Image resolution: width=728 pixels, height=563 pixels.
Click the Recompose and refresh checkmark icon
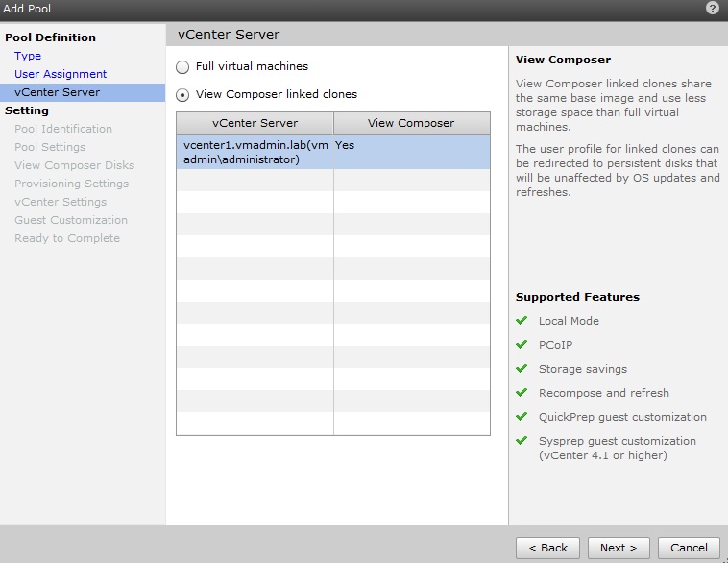(x=522, y=393)
